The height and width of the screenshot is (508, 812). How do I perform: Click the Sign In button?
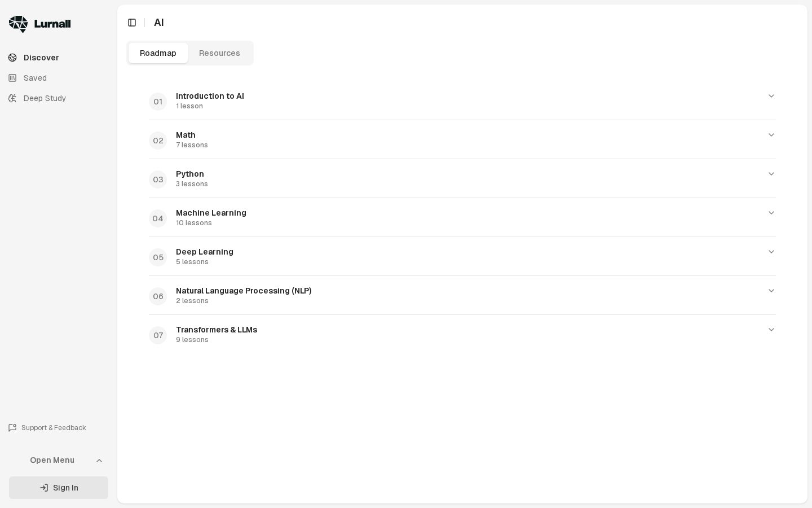pyautogui.click(x=59, y=488)
